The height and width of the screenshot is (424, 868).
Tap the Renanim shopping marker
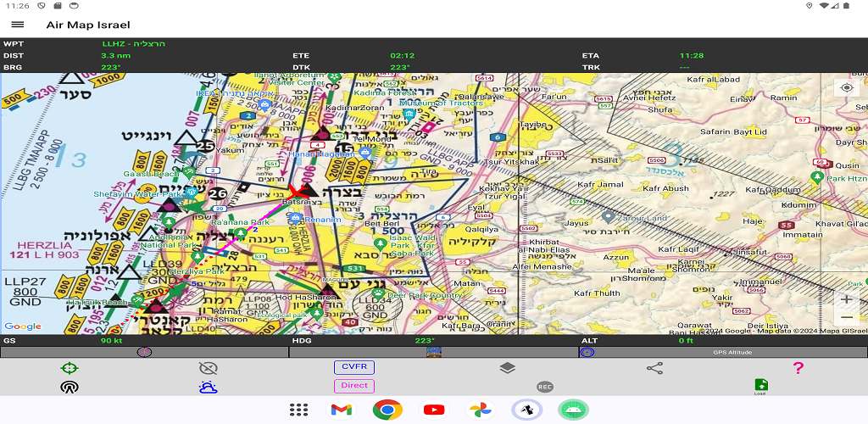[296, 218]
